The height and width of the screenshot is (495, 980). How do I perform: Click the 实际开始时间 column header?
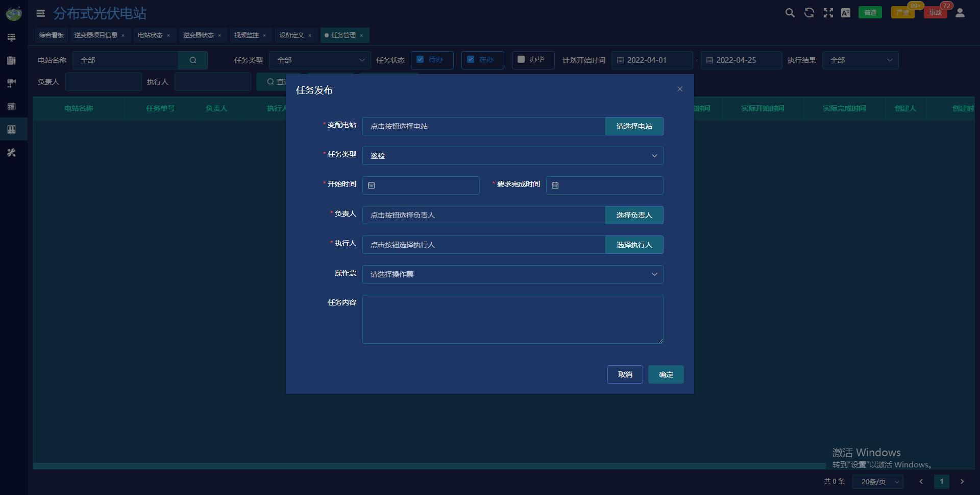763,108
